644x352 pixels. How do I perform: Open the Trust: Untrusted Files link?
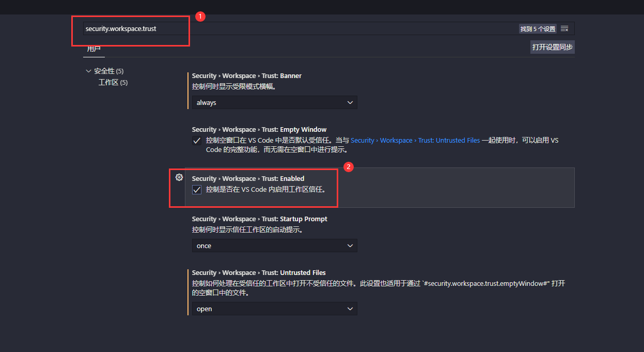pyautogui.click(x=415, y=140)
